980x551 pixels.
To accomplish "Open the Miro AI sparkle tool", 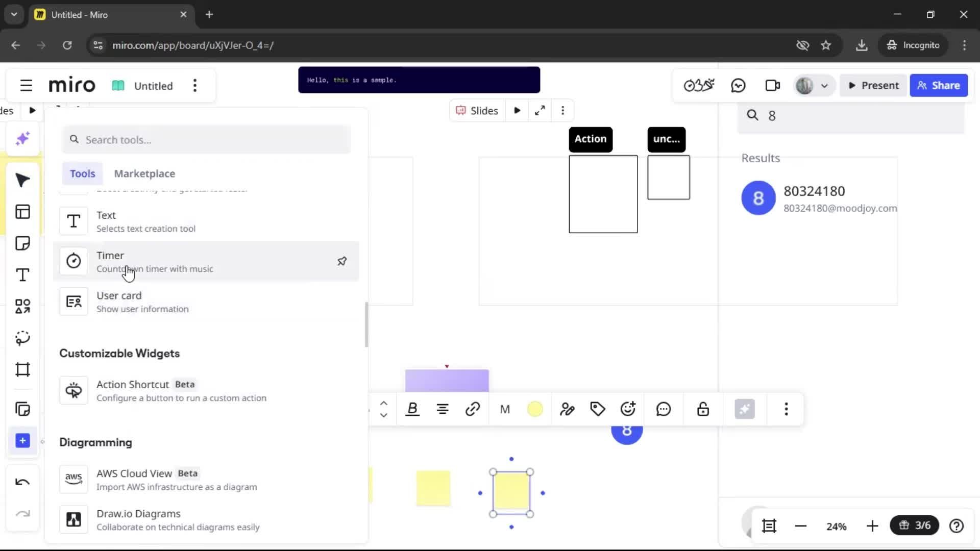I will tap(22, 139).
